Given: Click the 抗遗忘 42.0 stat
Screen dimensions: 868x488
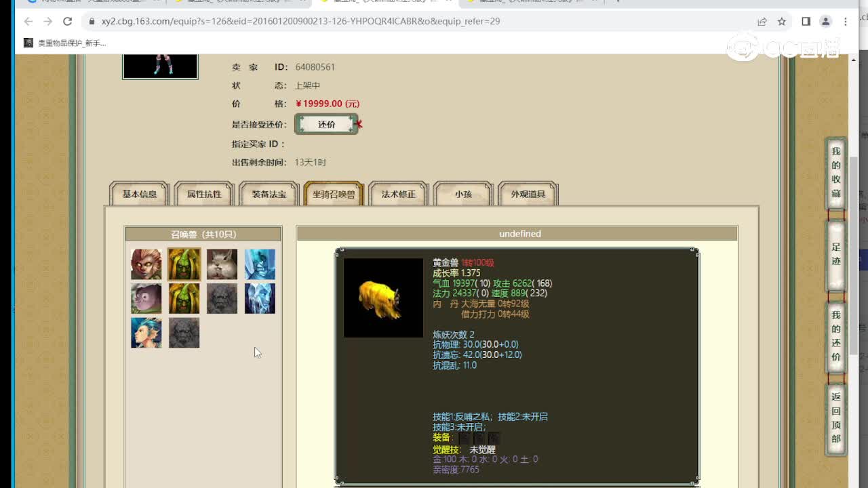Looking at the screenshot, I should pyautogui.click(x=477, y=354).
